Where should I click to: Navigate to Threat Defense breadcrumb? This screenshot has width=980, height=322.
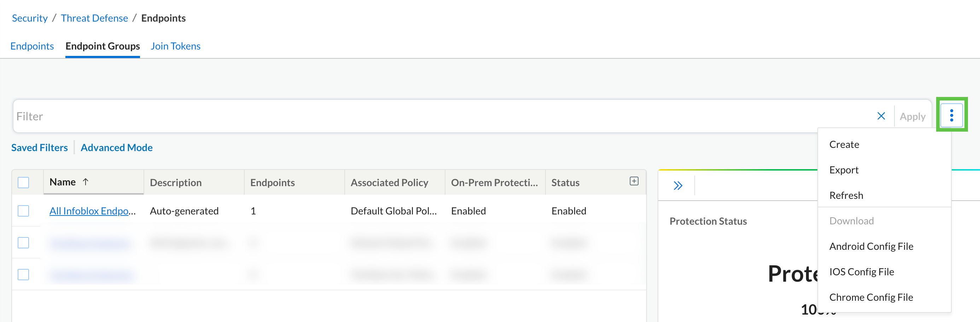coord(94,18)
